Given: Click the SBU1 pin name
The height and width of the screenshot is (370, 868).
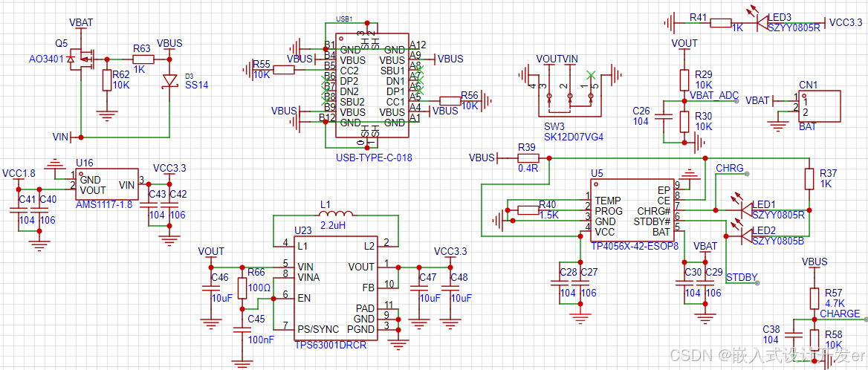Looking at the screenshot, I should coord(391,71).
